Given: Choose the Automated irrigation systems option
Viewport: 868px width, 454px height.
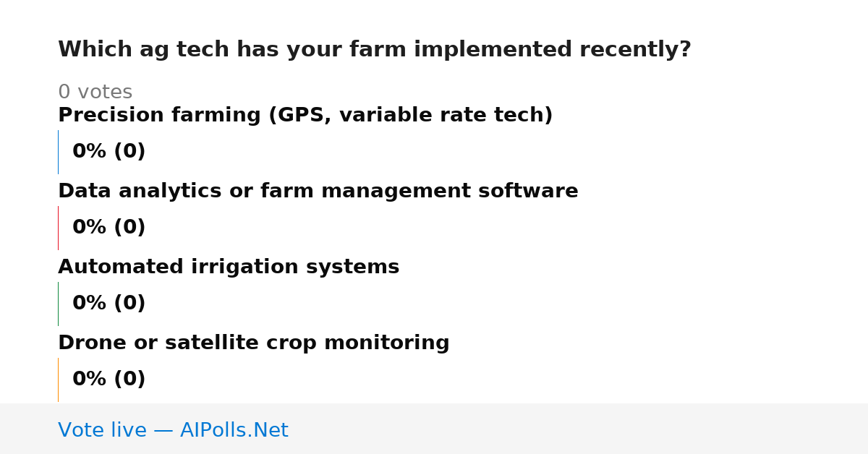Looking at the screenshot, I should 229,267.
